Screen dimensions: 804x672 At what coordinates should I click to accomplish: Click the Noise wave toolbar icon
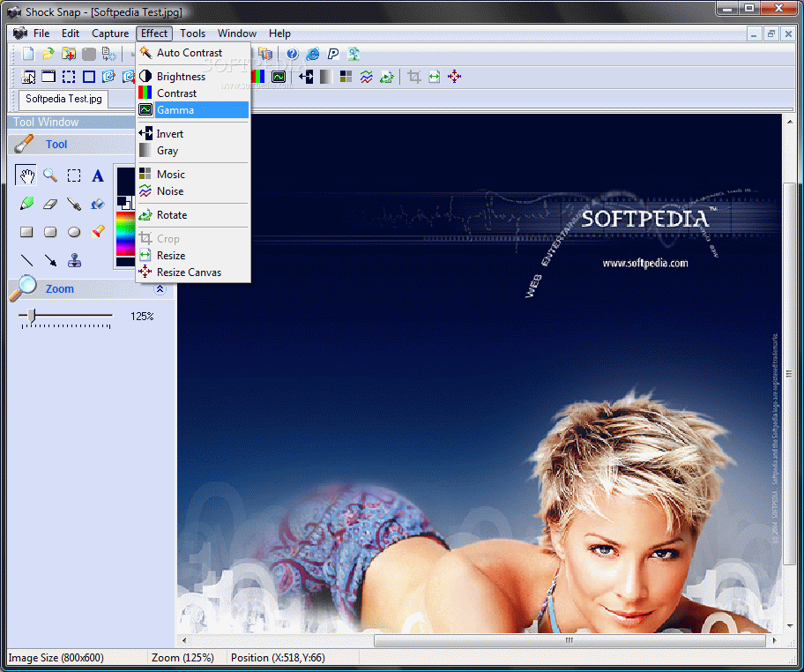tap(366, 77)
